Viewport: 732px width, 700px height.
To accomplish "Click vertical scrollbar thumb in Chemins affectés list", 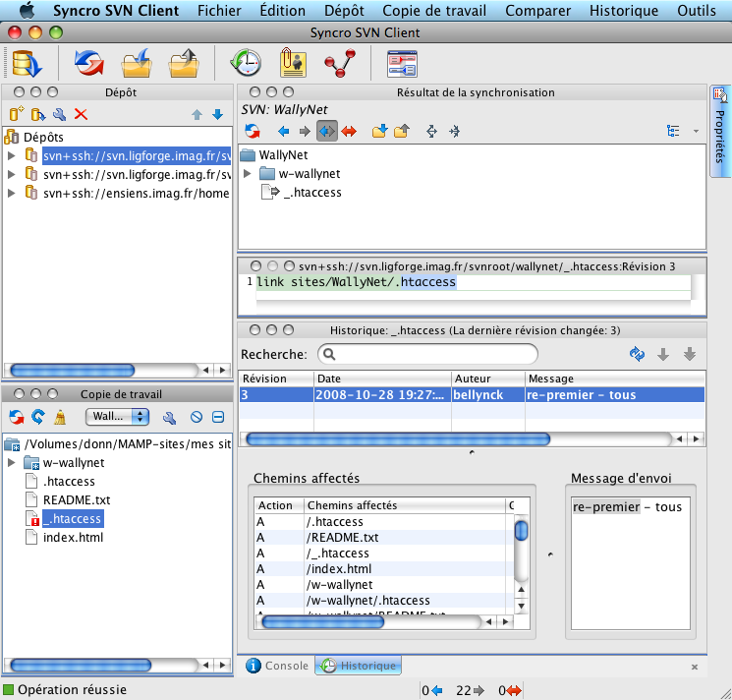I will click(521, 531).
